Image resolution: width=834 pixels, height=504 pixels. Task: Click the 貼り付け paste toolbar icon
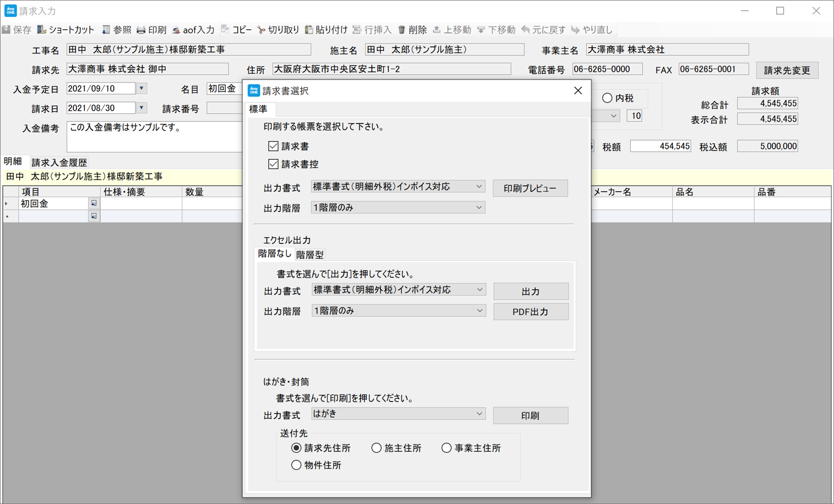309,30
